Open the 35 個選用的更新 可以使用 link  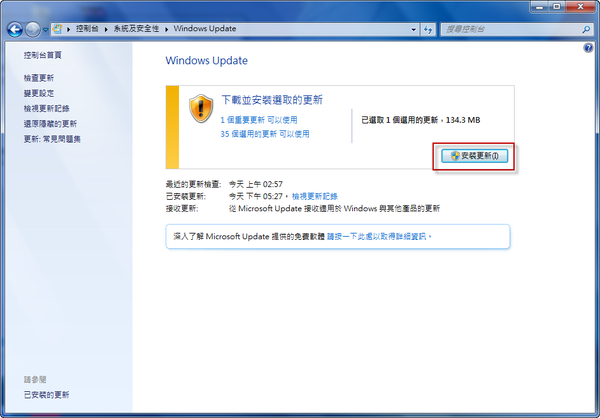(x=265, y=134)
